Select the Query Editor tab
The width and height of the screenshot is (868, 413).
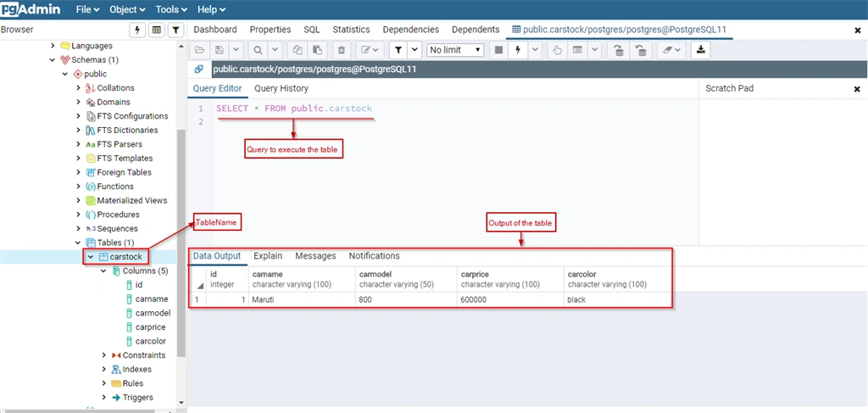pyautogui.click(x=217, y=88)
